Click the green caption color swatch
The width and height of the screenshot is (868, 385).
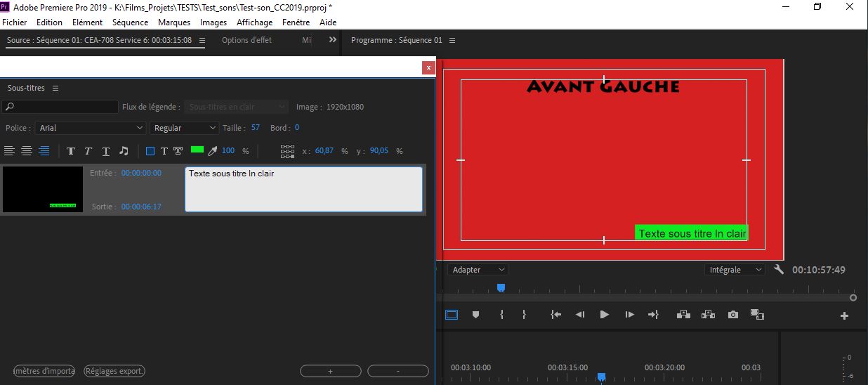click(197, 150)
